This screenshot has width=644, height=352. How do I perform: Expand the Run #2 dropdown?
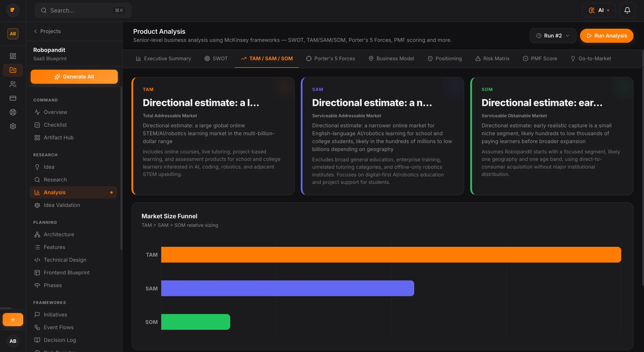click(x=553, y=36)
